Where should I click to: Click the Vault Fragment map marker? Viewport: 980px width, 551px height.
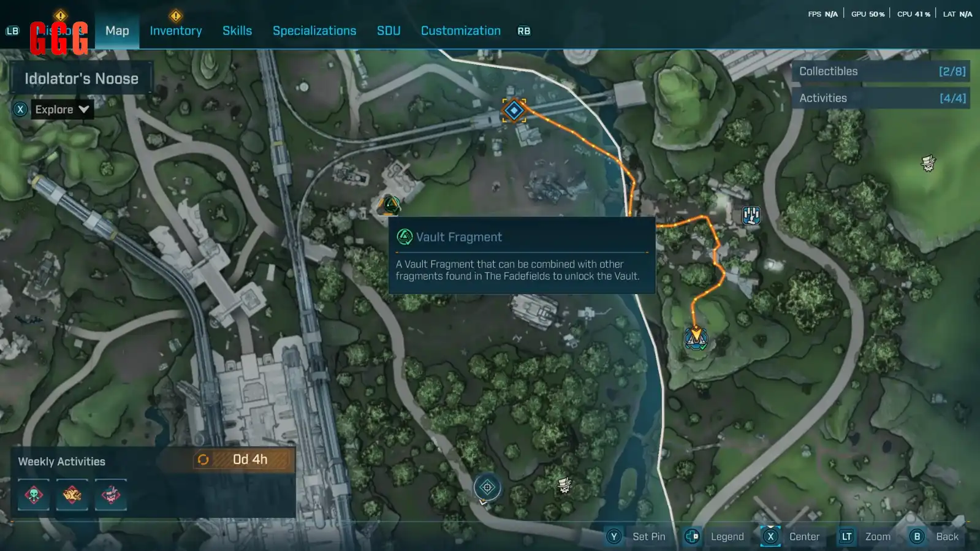point(390,205)
